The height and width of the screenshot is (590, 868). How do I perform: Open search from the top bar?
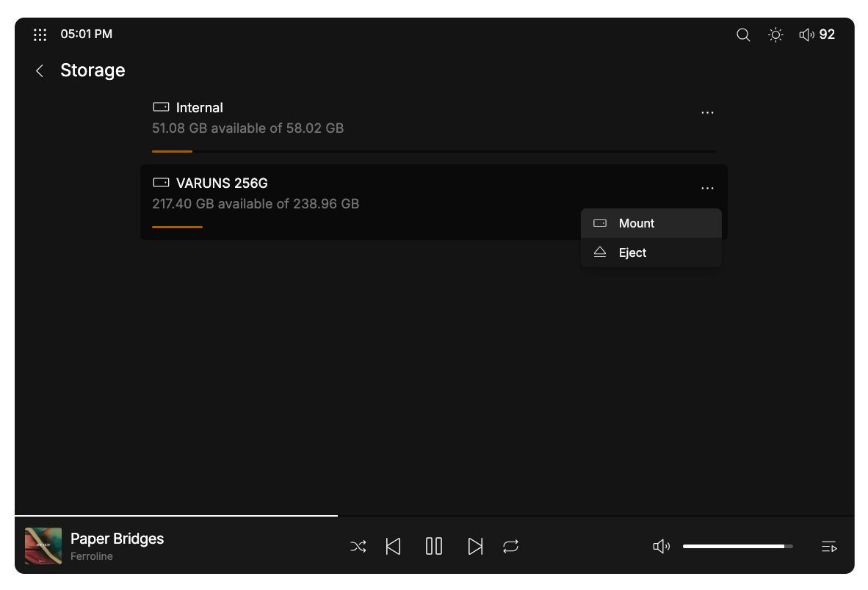(x=743, y=34)
